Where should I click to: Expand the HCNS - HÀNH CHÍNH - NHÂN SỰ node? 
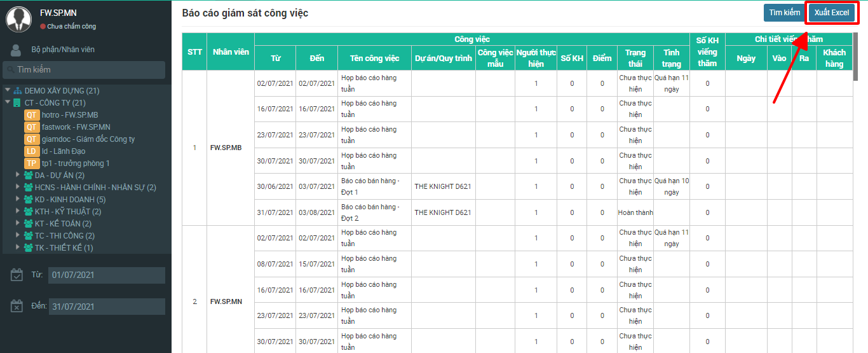click(x=18, y=187)
